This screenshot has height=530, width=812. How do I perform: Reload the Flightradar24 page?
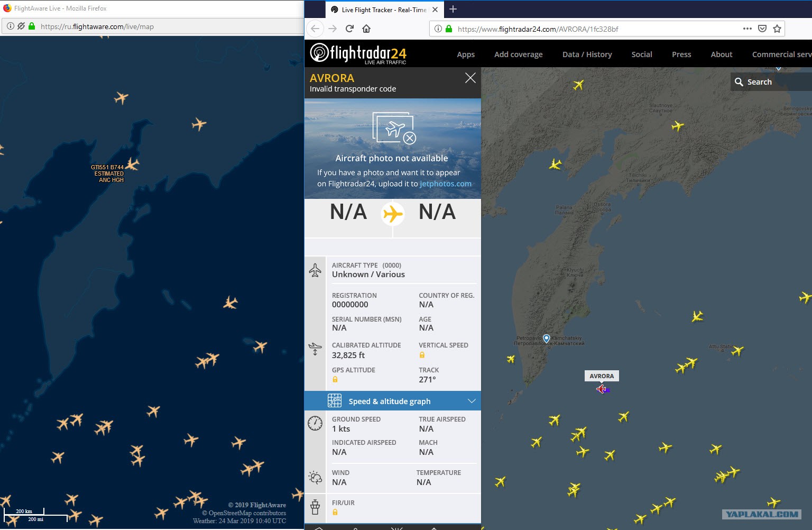tap(349, 29)
